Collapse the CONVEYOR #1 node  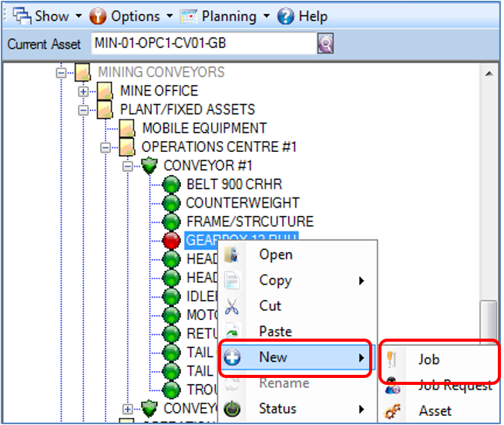tap(128, 167)
